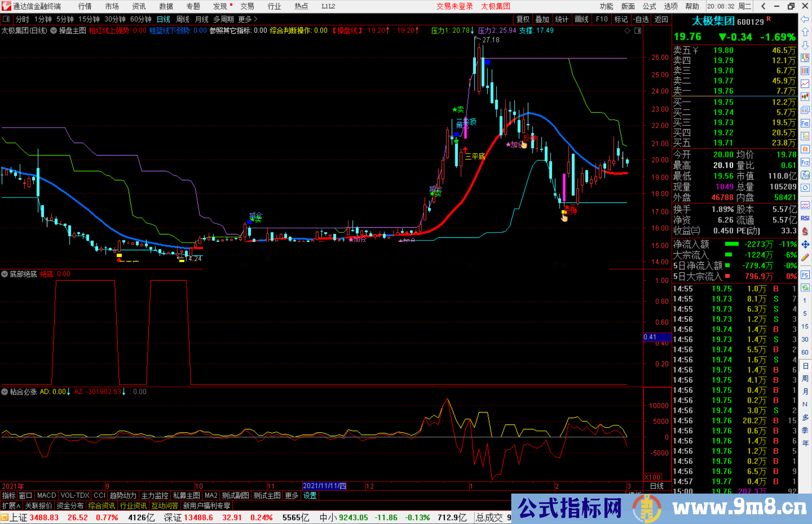Click the 设置 link in indicator bar
Image resolution: width=812 pixels, height=524 pixels.
click(309, 495)
